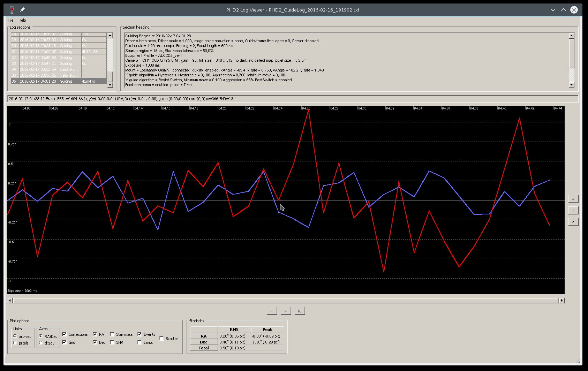Click the RA Peak value -0.38" cell
The image size is (588, 371).
(x=267, y=336)
